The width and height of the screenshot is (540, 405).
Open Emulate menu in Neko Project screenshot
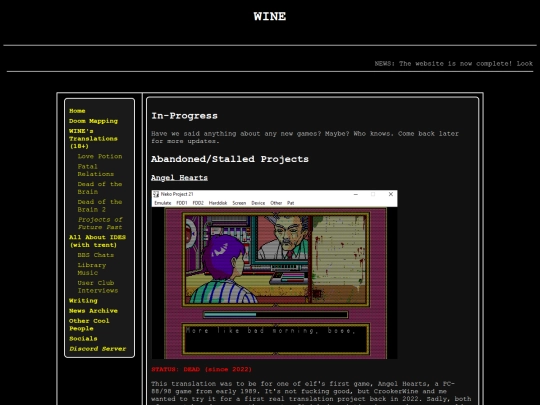(x=163, y=203)
